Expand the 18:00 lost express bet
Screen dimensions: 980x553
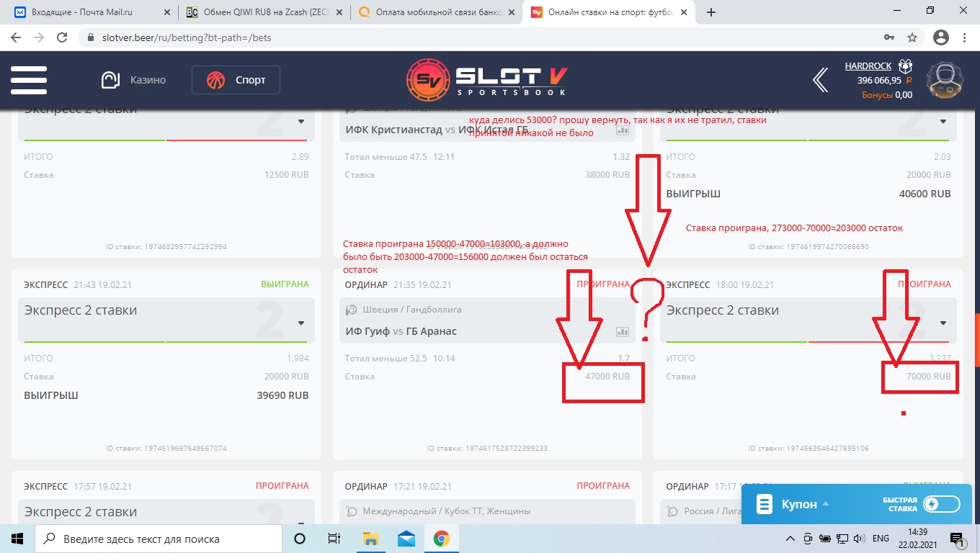[x=943, y=323]
